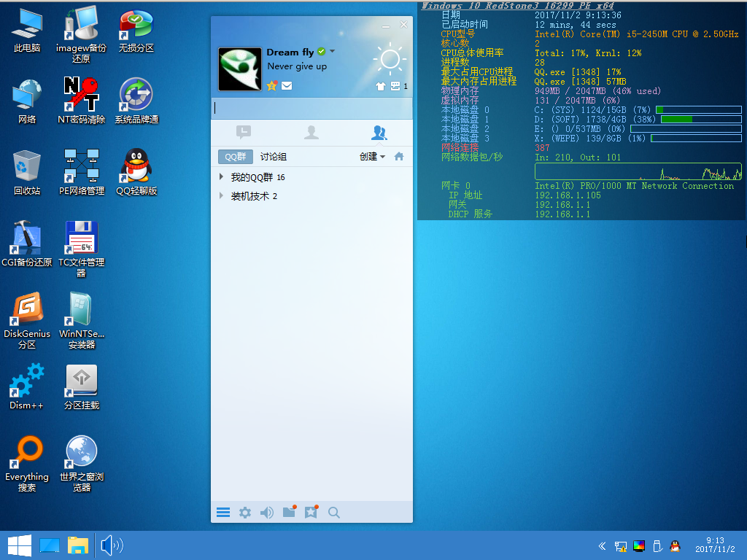Screen dimensions: 747x560
Task: Click the yellow star level badge icon
Action: (272, 86)
